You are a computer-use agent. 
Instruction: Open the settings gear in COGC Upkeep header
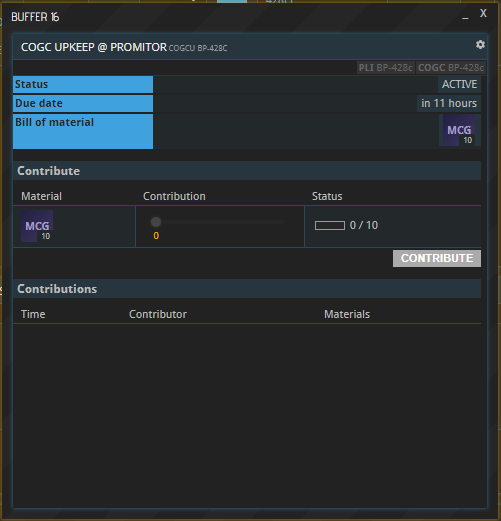point(480,44)
